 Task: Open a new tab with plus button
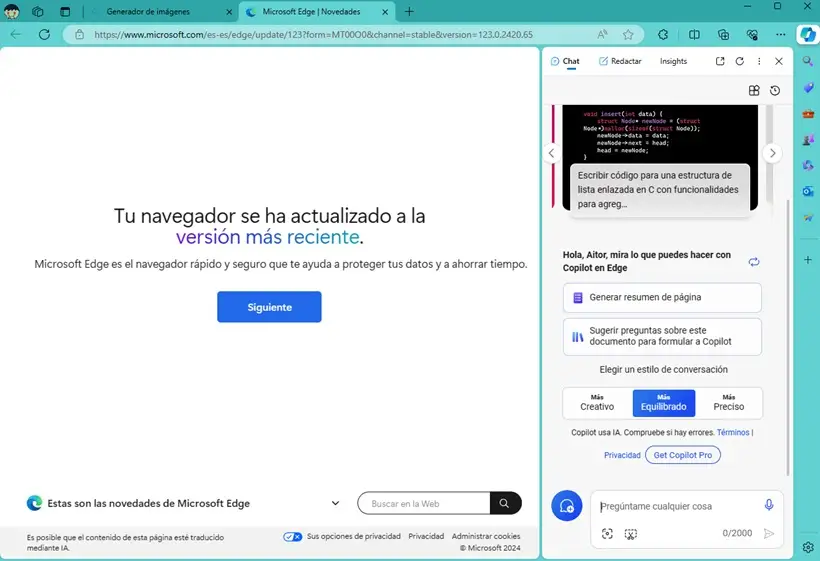(409, 12)
